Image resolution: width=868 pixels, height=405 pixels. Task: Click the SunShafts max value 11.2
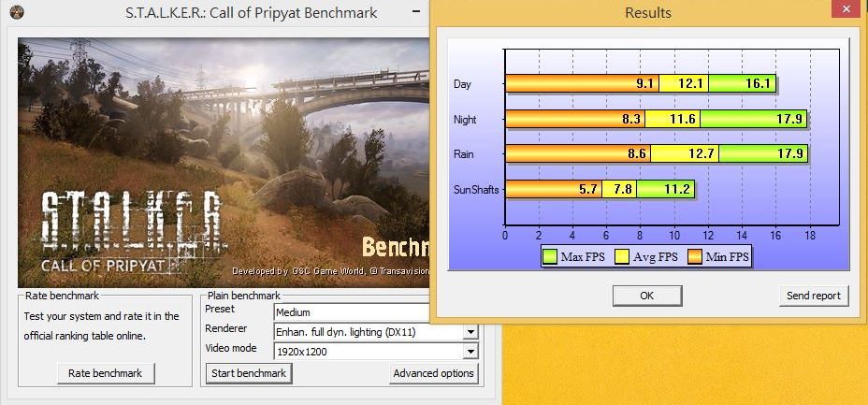coord(676,190)
